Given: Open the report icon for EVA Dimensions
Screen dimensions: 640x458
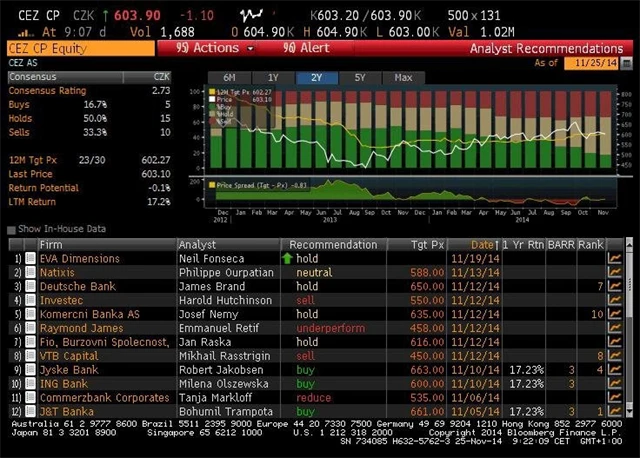Looking at the screenshot, I should click(x=30, y=258).
